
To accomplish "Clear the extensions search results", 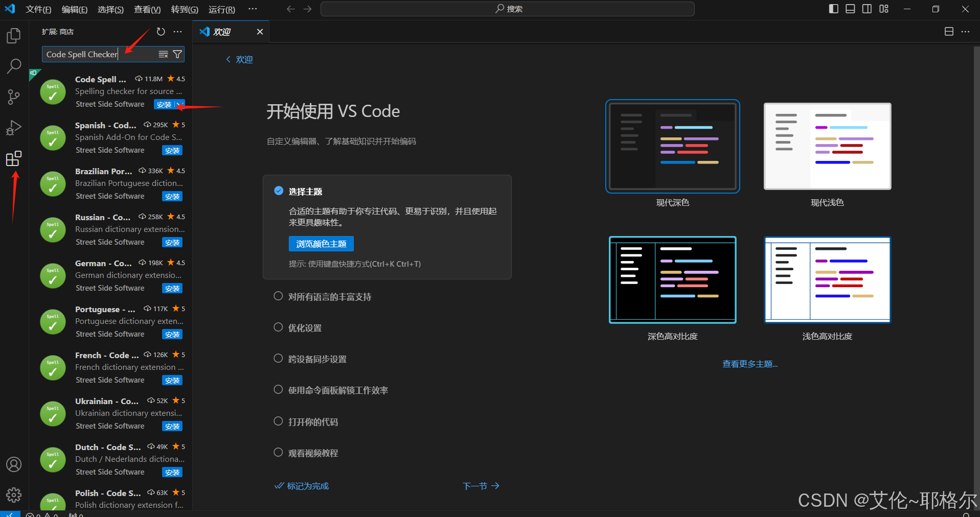I will tap(163, 54).
